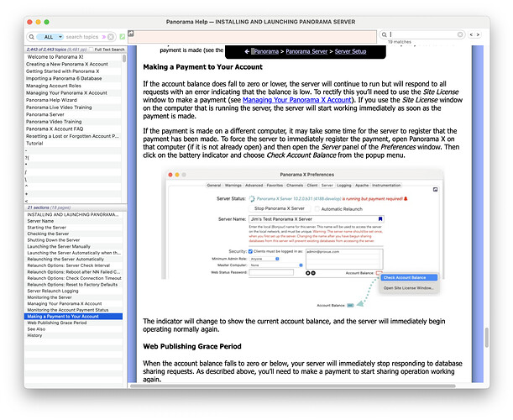Jump to section Monitoring the Server
513x420 pixels.
(x=73, y=297)
